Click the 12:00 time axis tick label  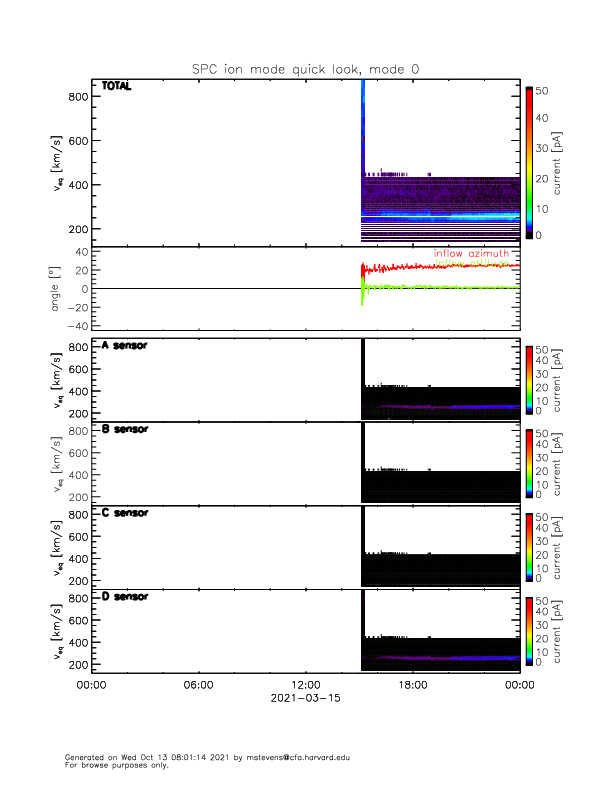pos(305,685)
